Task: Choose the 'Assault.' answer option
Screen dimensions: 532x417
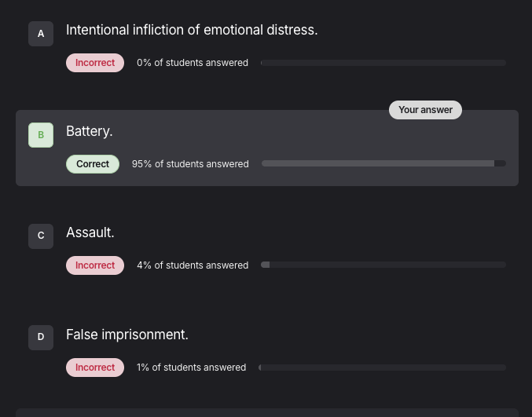Action: (x=90, y=232)
